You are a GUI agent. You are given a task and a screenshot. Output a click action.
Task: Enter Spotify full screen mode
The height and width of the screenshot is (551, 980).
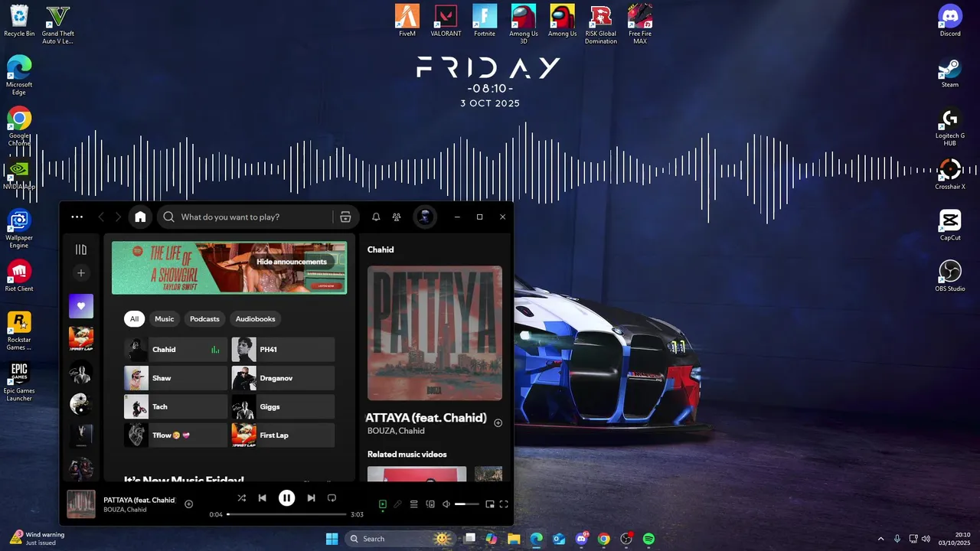pyautogui.click(x=504, y=504)
